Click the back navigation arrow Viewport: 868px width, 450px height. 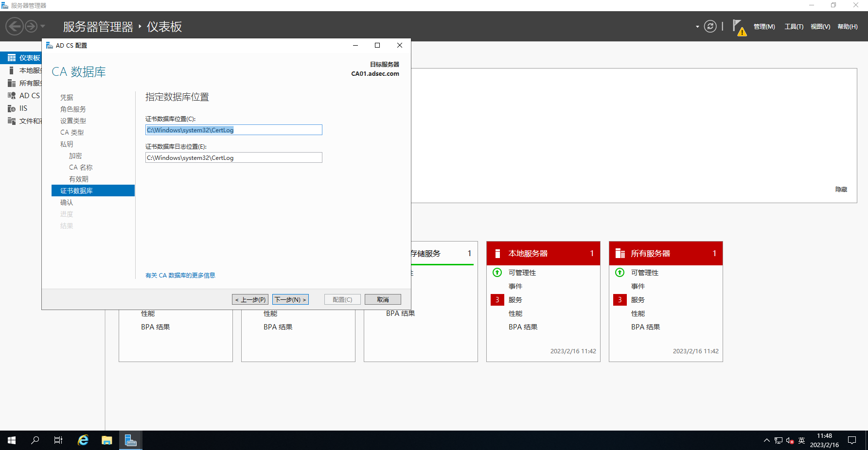pyautogui.click(x=15, y=26)
